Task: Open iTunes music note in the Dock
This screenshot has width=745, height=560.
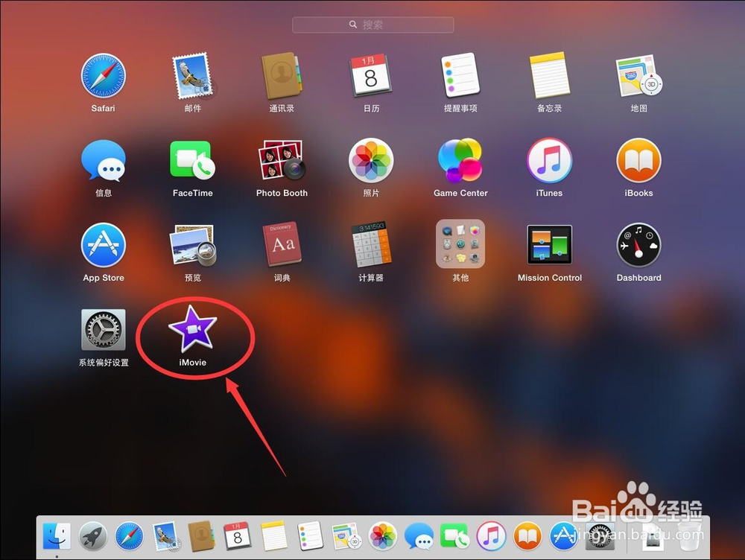Action: pos(491,536)
